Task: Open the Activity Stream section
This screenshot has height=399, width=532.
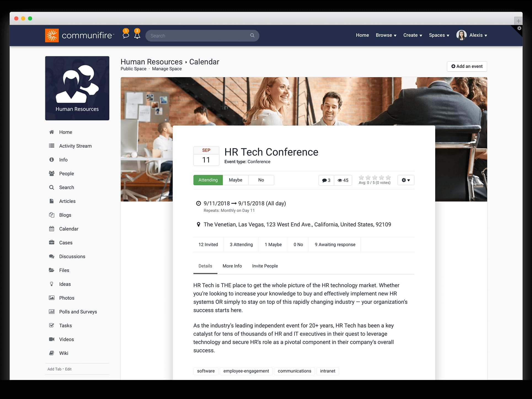Action: (x=75, y=146)
